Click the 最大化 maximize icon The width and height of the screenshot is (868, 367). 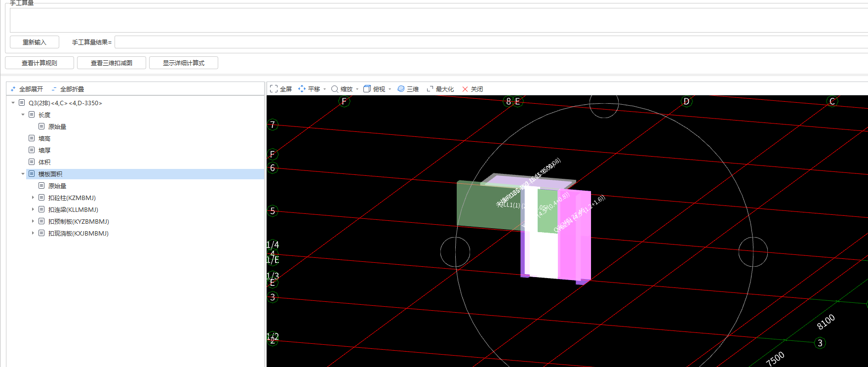[430, 89]
